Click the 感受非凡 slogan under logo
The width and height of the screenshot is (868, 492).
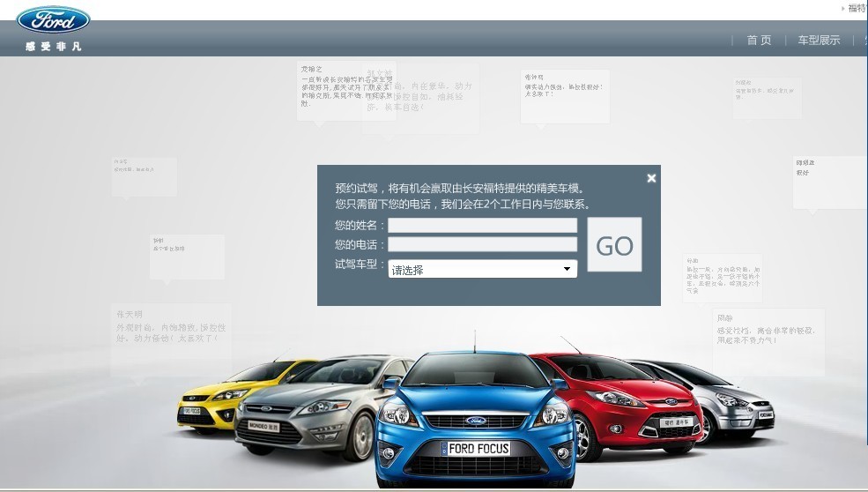pyautogui.click(x=54, y=47)
